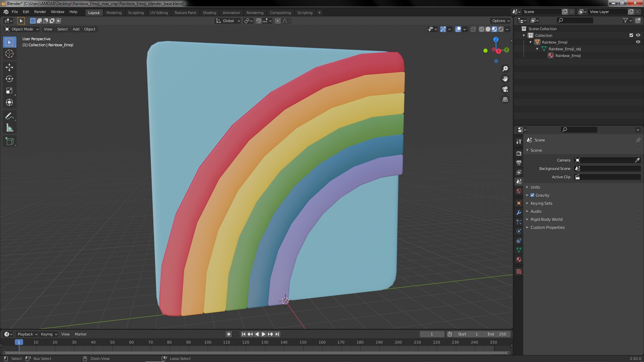The image size is (644, 362).
Task: Select the Scale tool
Action: pyautogui.click(x=9, y=91)
